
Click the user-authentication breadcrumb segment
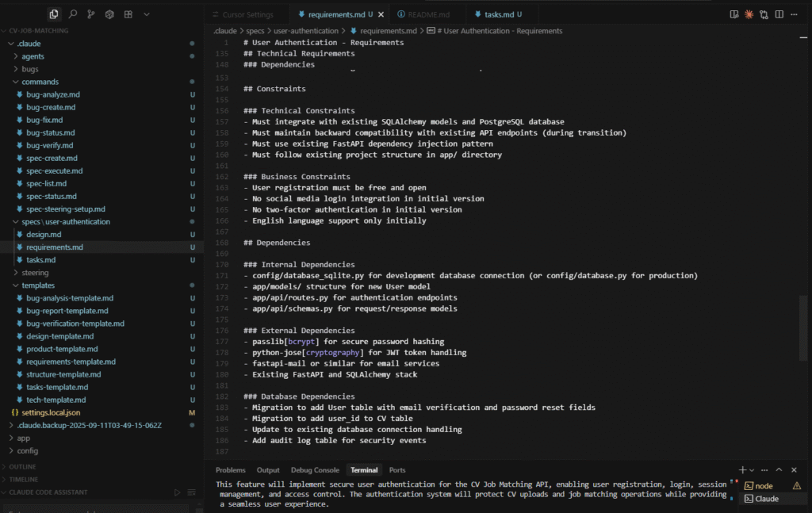305,31
